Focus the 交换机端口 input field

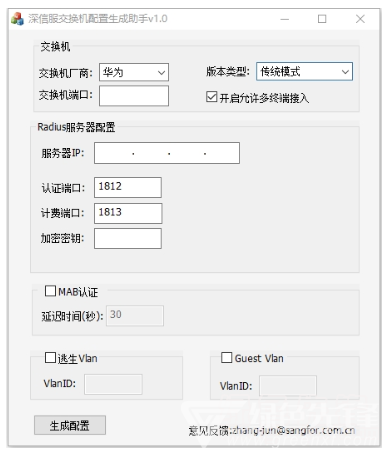click(134, 96)
